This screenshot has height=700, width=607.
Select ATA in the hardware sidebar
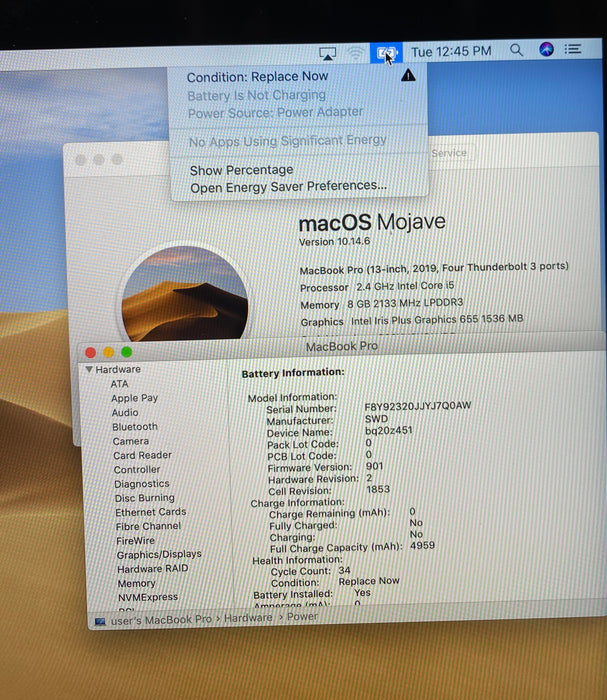coord(119,384)
